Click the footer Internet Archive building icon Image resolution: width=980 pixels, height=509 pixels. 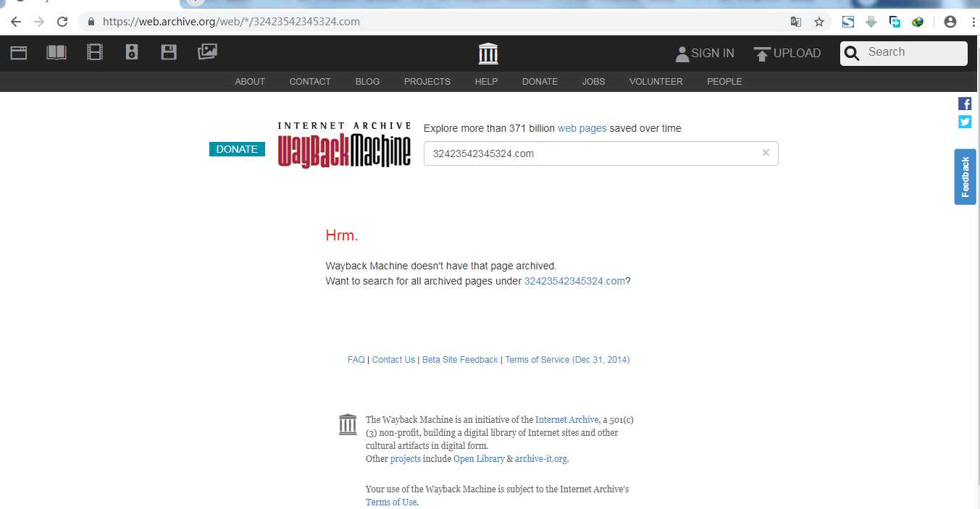coord(348,424)
